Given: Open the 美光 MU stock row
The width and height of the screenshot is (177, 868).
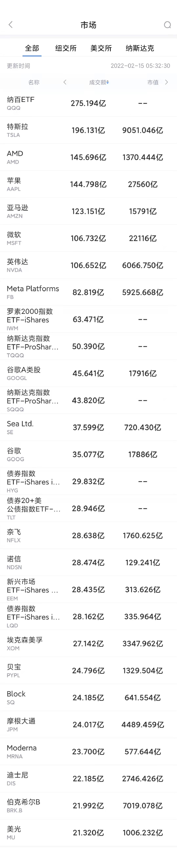Looking at the screenshot, I should click(x=88, y=833).
